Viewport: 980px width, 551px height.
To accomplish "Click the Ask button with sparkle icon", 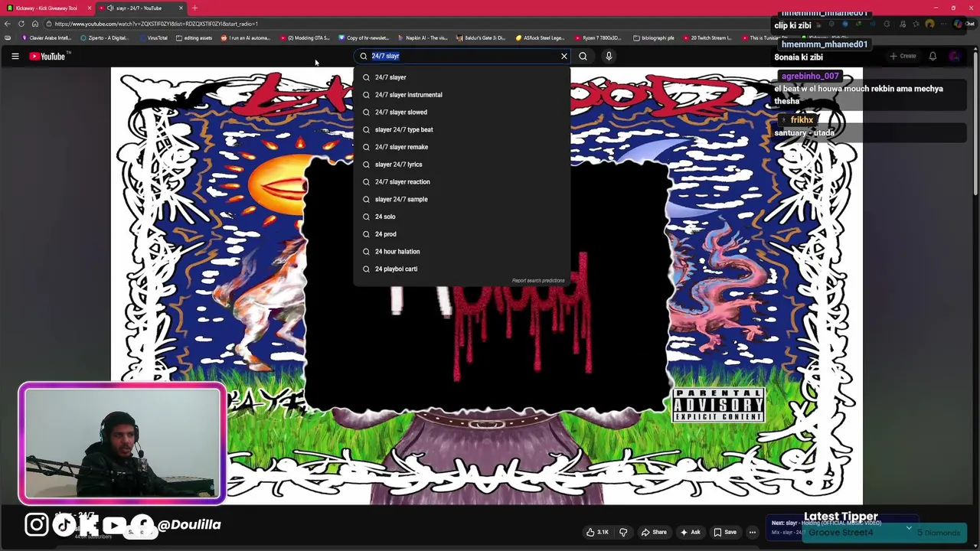I will pos(690,532).
